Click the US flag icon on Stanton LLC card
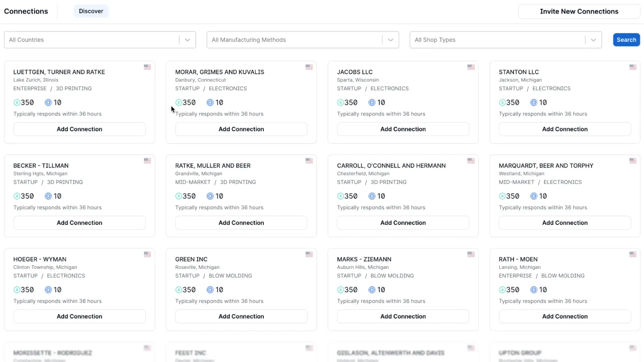The height and width of the screenshot is (362, 644). tap(633, 67)
